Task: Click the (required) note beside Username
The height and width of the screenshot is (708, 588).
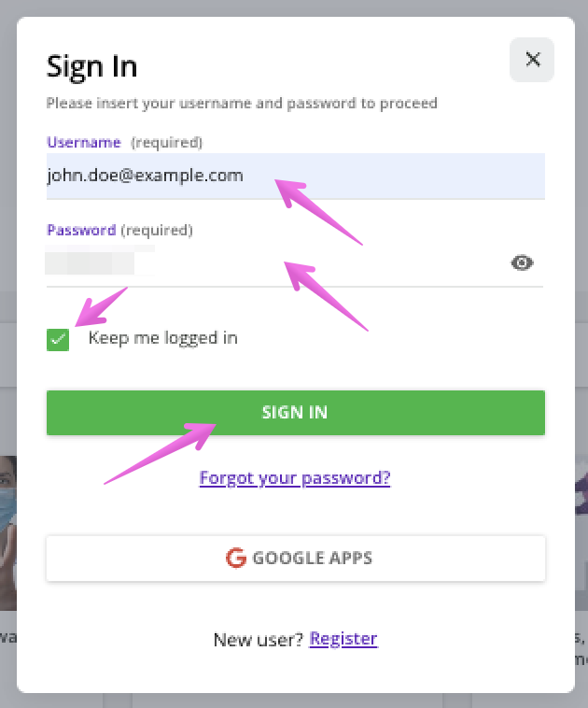Action: point(166,143)
